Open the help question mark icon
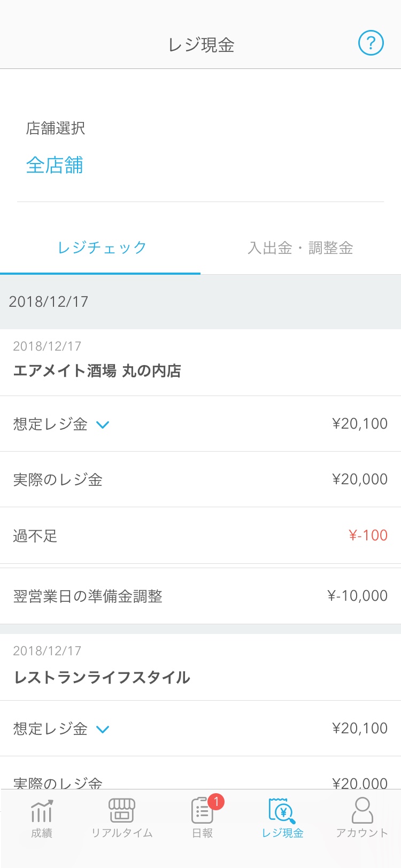Image resolution: width=401 pixels, height=868 pixels. (371, 43)
